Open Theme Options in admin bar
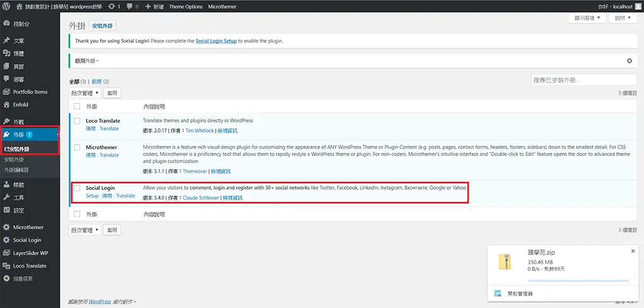Viewport: 644px width, 308px height. [186, 6]
